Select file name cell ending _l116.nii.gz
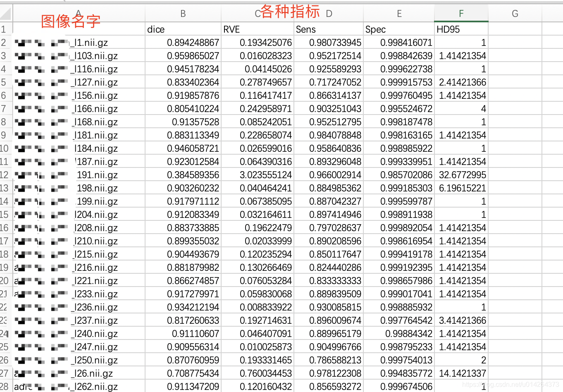This screenshot has height=392, width=563. click(79, 69)
